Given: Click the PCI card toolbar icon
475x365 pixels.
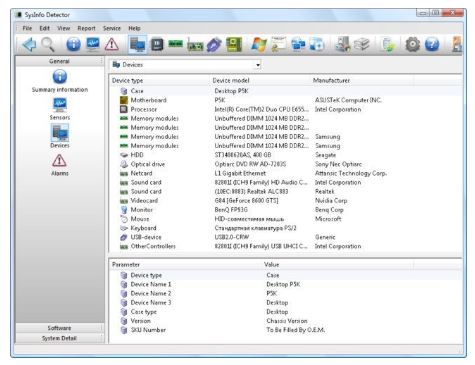Looking at the screenshot, I should pyautogui.click(x=195, y=45).
